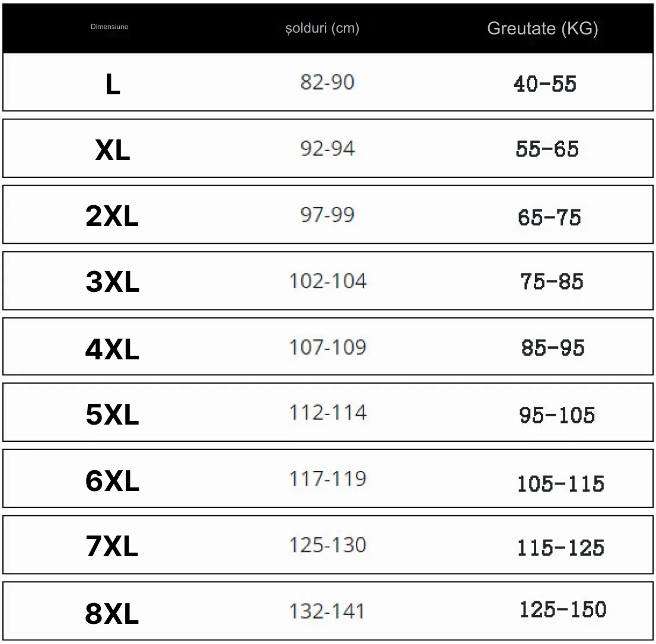Select the 6XL size label
The image size is (656, 644).
pyautogui.click(x=112, y=480)
